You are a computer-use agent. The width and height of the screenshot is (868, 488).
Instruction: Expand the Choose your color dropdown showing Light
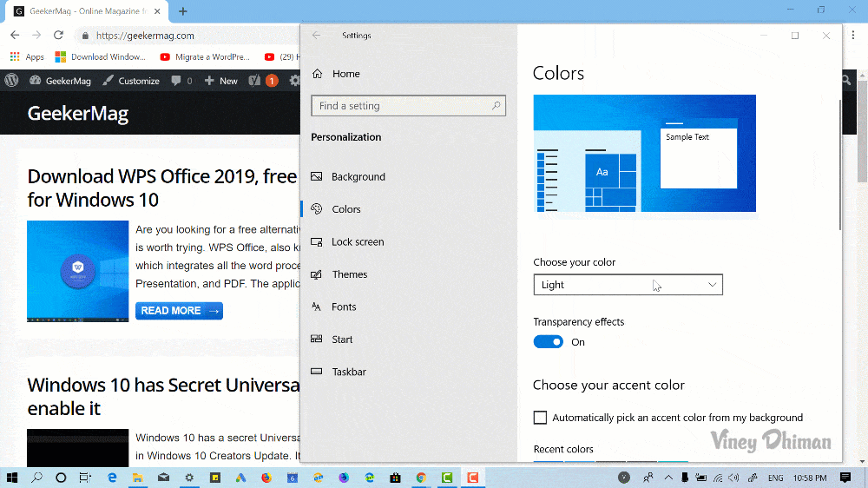pyautogui.click(x=628, y=285)
